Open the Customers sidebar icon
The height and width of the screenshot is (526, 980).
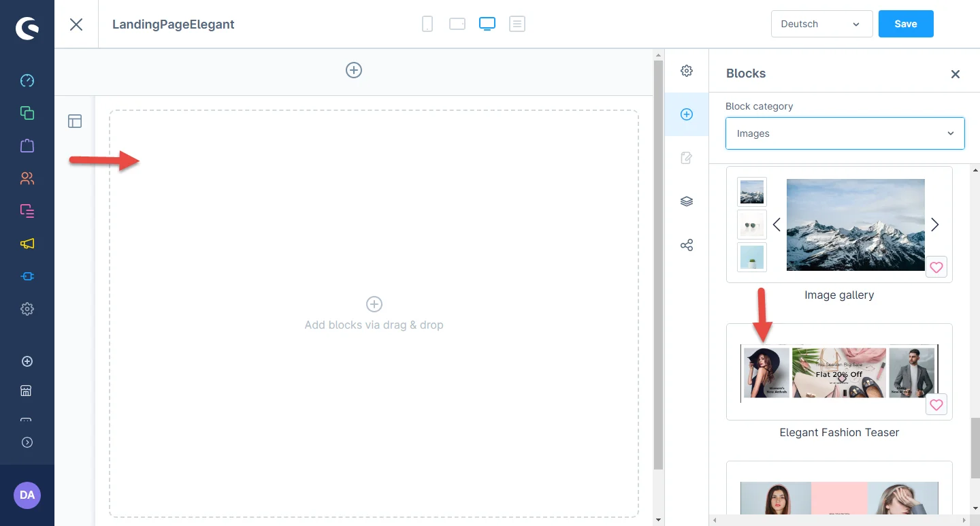[x=27, y=178]
